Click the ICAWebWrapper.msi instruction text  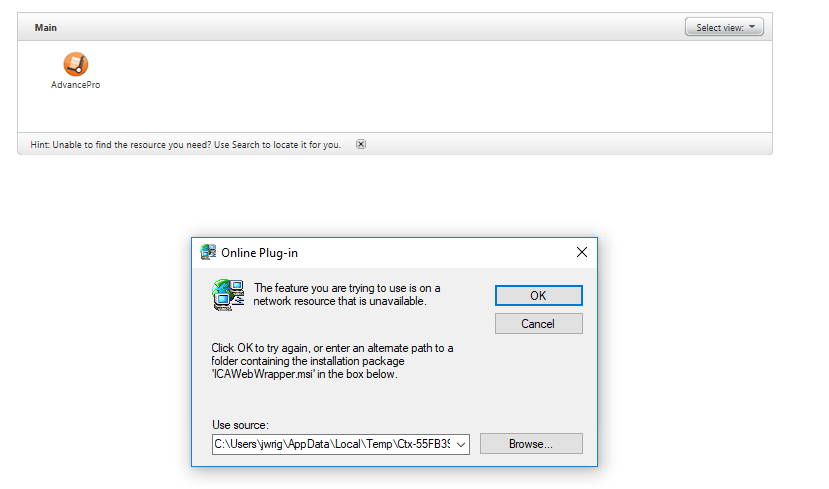click(332, 361)
